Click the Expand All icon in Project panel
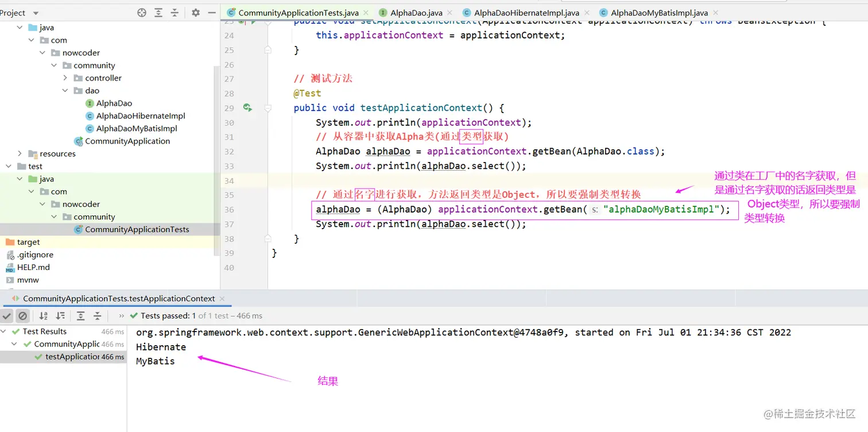Screen dimensions: 868x432 [158, 13]
